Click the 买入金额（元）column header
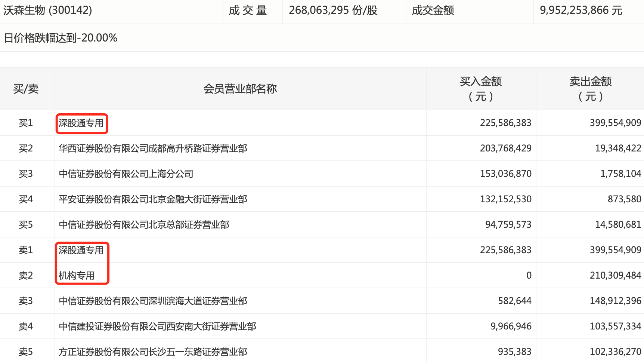 pos(482,88)
